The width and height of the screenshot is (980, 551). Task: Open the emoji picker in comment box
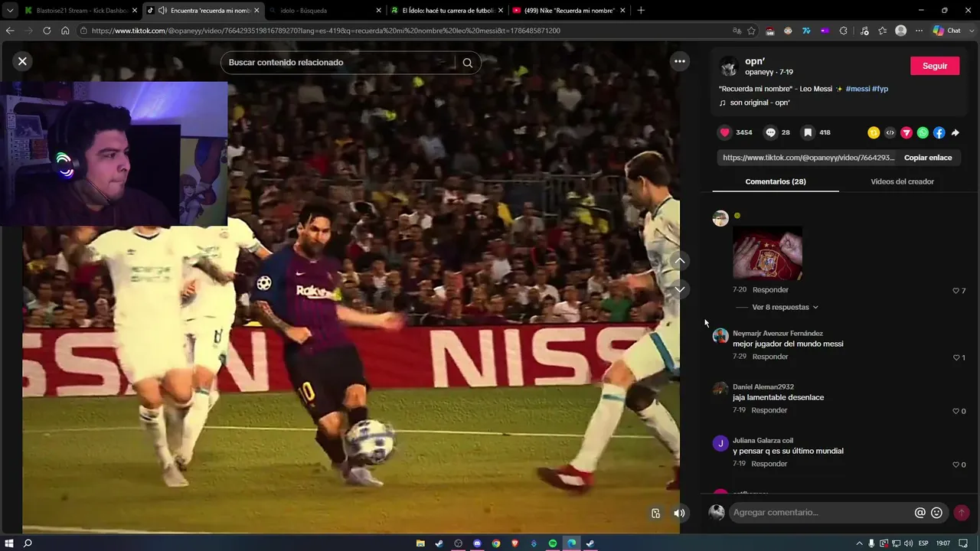coord(936,513)
